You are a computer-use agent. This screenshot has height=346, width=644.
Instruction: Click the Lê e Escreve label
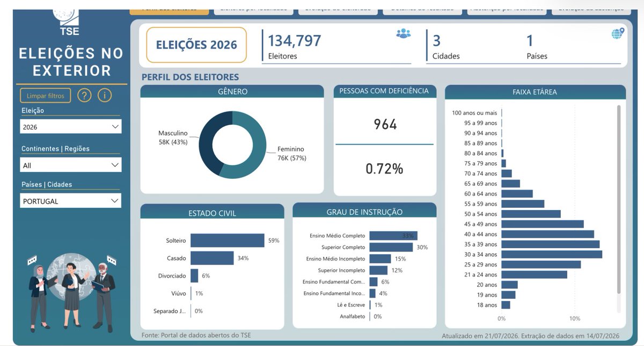point(351,305)
